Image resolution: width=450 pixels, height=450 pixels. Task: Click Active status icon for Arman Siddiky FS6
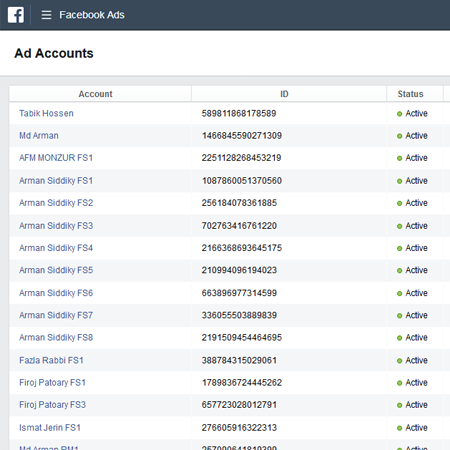[399, 294]
